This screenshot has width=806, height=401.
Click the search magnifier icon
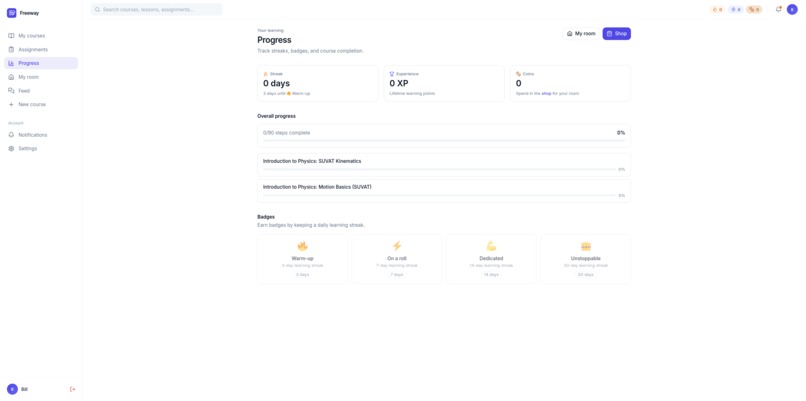(97, 9)
